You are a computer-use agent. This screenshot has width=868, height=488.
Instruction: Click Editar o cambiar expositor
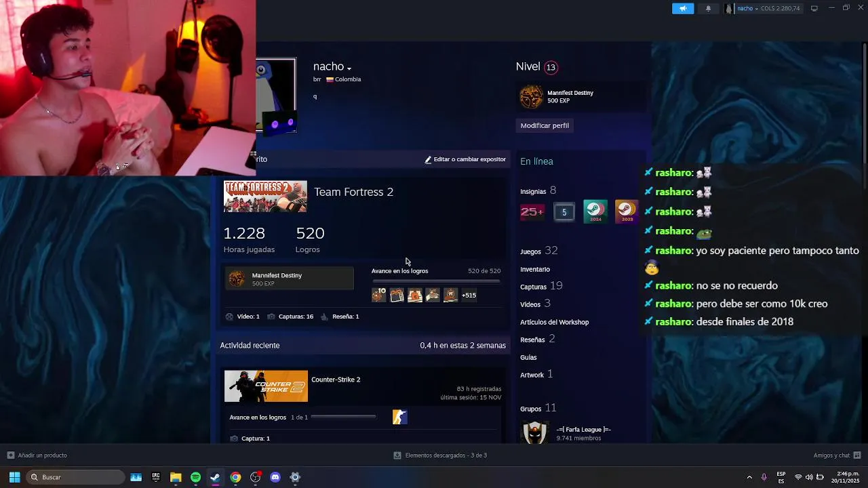point(465,159)
